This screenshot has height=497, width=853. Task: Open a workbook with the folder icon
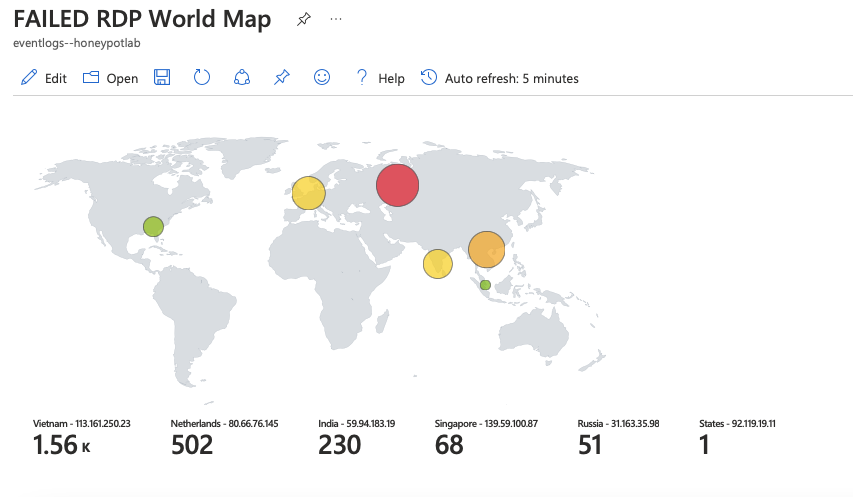point(91,78)
